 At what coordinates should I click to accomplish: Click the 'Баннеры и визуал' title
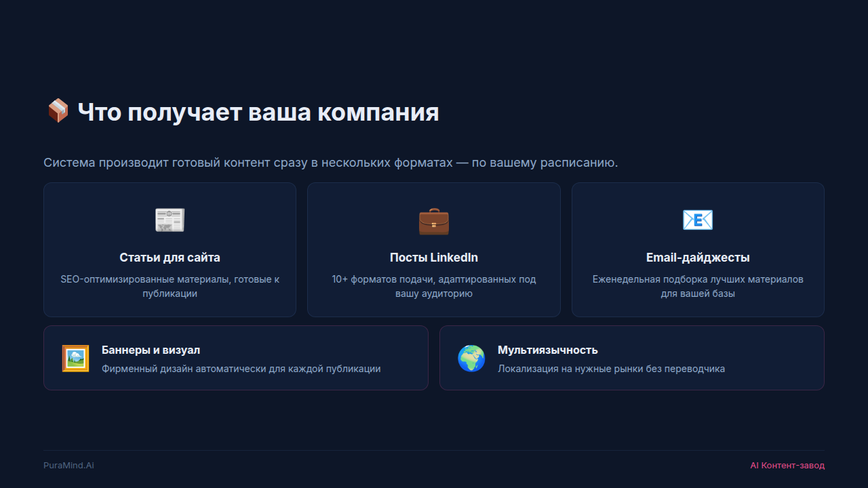(151, 350)
